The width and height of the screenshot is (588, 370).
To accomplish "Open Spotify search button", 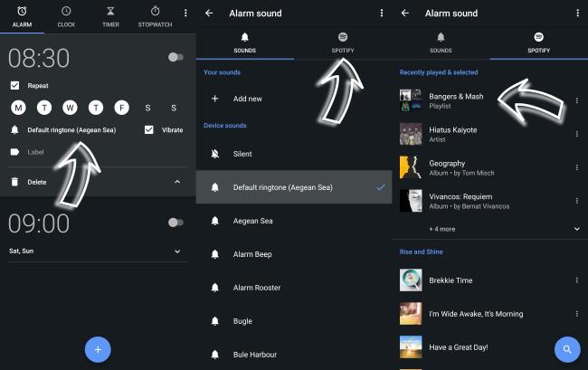I will pos(567,349).
